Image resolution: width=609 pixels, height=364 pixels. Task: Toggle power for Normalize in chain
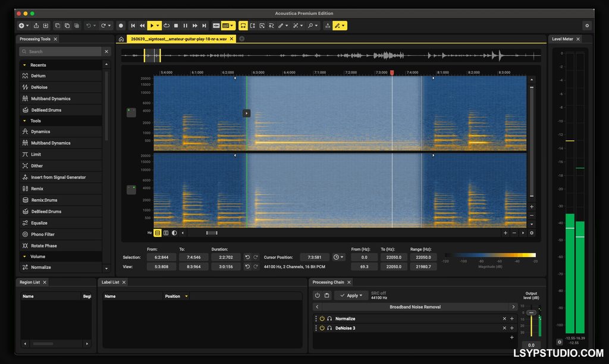point(322,319)
